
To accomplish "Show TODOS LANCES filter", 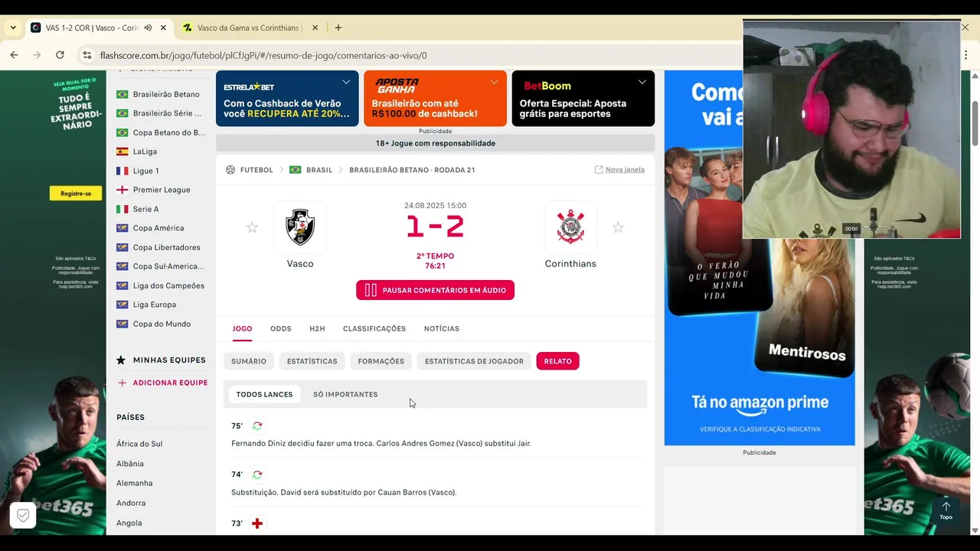I will click(264, 394).
